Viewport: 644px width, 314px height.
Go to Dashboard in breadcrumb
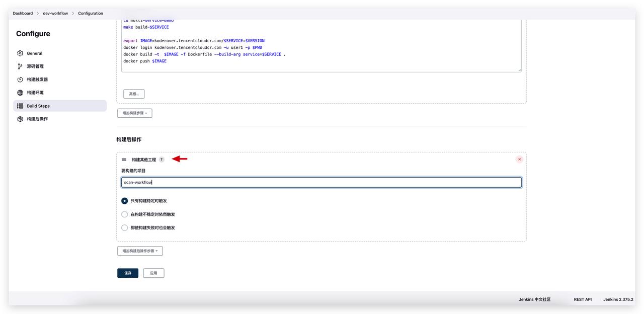[23, 14]
